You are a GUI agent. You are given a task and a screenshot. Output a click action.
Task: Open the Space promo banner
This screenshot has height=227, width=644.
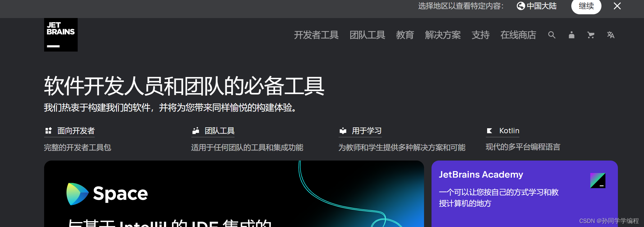click(234, 194)
